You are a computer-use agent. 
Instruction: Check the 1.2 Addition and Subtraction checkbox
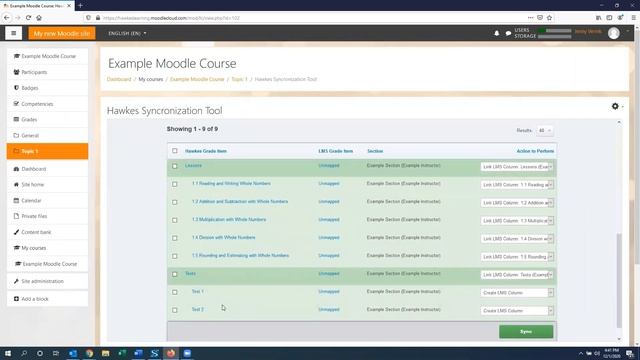175,202
